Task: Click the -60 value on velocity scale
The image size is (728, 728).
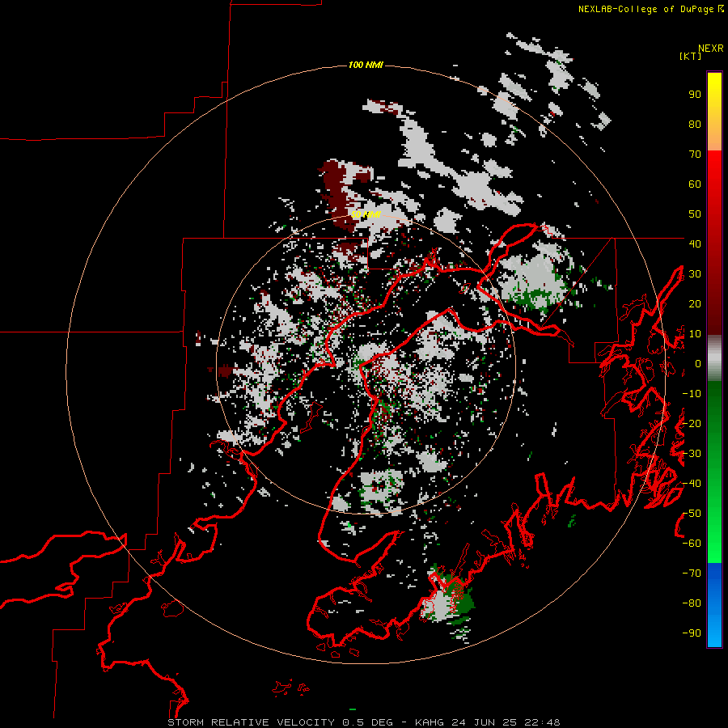Action: (x=692, y=544)
